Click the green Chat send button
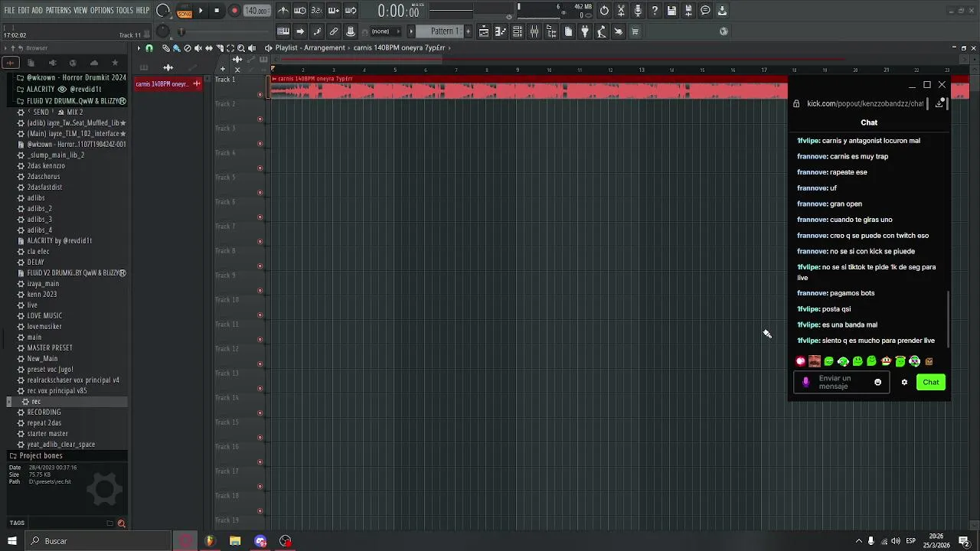This screenshot has height=551, width=980. click(931, 382)
